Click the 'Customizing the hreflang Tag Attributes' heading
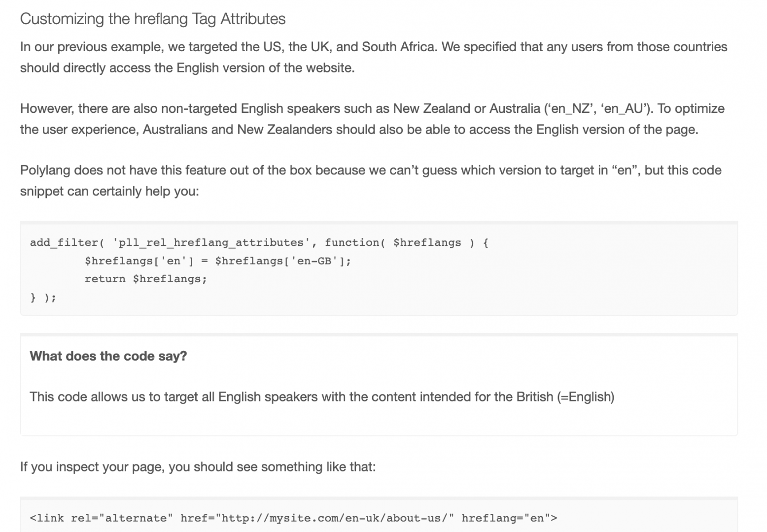The width and height of the screenshot is (767, 532). coord(153,19)
